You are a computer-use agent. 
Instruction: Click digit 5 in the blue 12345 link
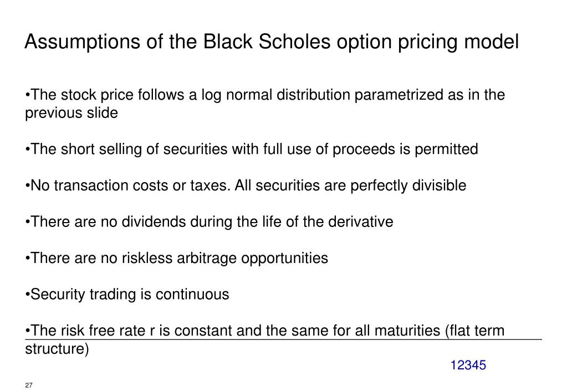click(x=482, y=365)
